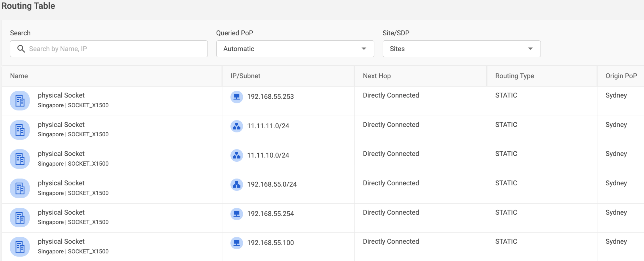
Task: Click site icon in 192.168.55.253 row
Action: coord(20,101)
